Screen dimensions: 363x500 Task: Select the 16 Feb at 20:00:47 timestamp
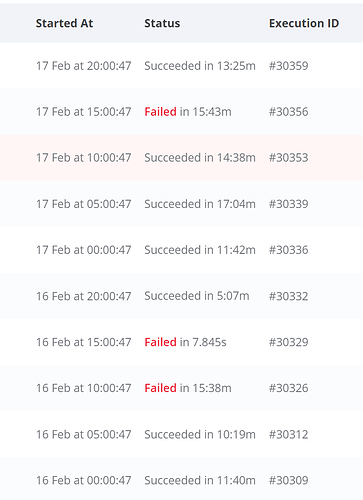(x=83, y=296)
